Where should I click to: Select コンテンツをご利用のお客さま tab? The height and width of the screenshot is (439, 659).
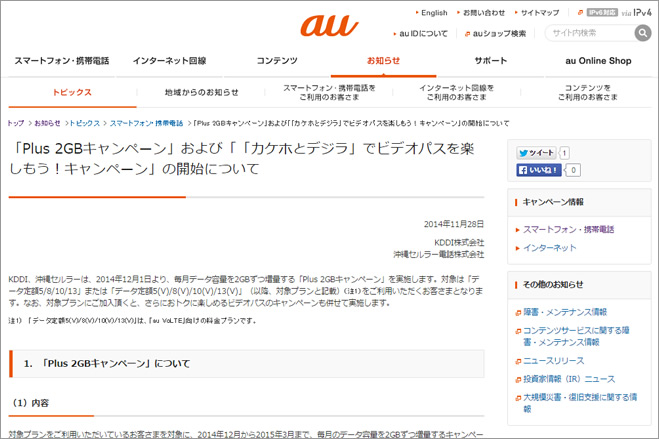[587, 92]
